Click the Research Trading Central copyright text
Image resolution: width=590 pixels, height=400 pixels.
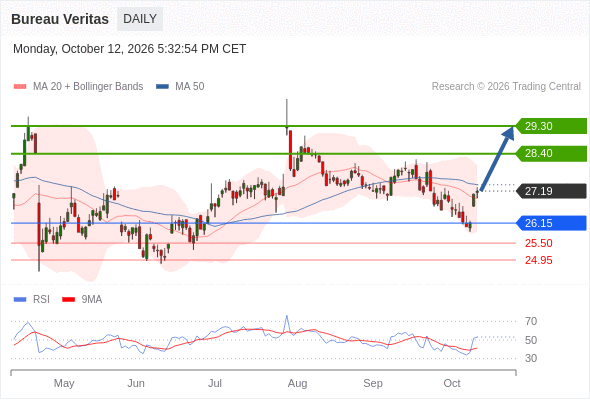click(x=506, y=87)
